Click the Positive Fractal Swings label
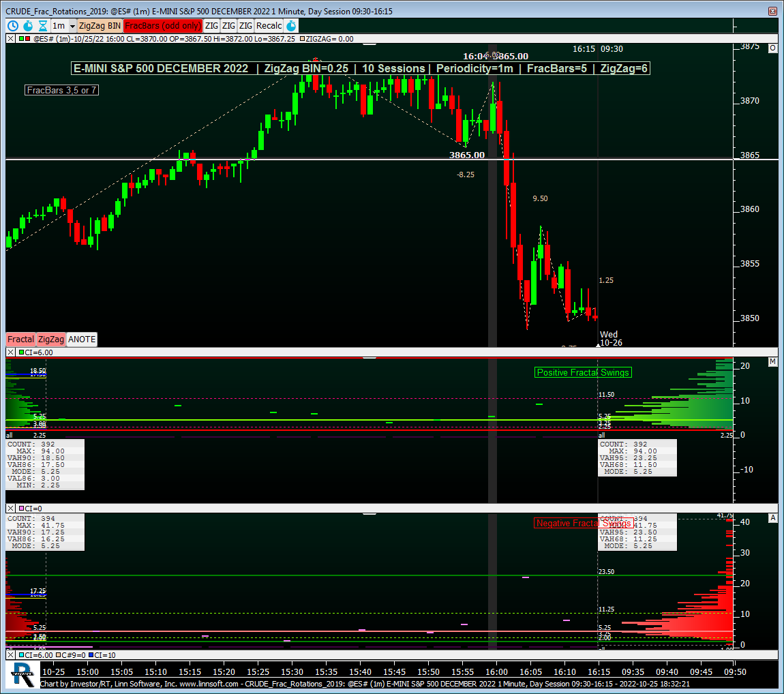The width and height of the screenshot is (784, 694). (583, 372)
